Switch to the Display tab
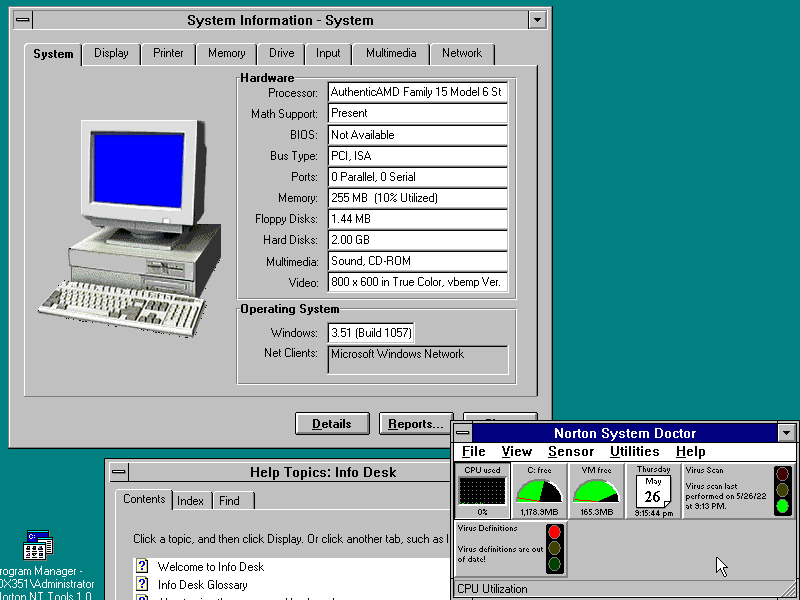This screenshot has width=800, height=600. (111, 54)
